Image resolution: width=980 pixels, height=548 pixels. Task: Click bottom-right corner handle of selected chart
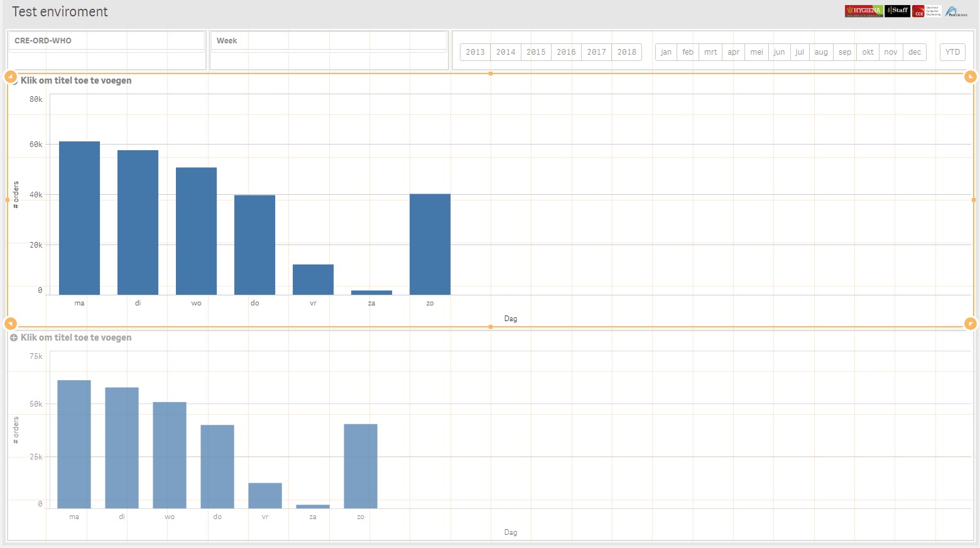[971, 324]
